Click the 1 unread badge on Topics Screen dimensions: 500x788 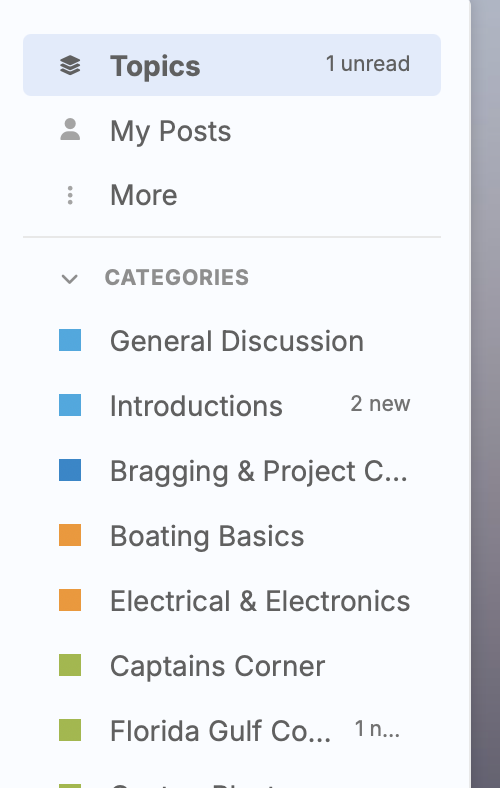click(368, 64)
